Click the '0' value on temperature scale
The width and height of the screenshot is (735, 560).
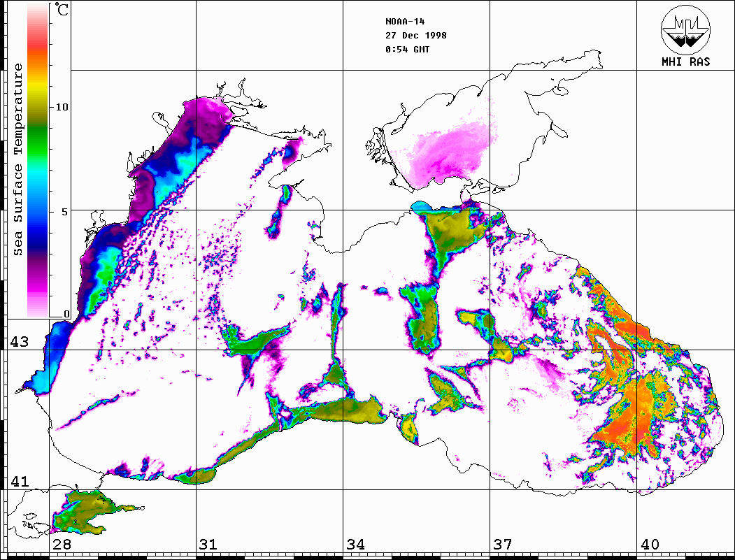click(66, 314)
